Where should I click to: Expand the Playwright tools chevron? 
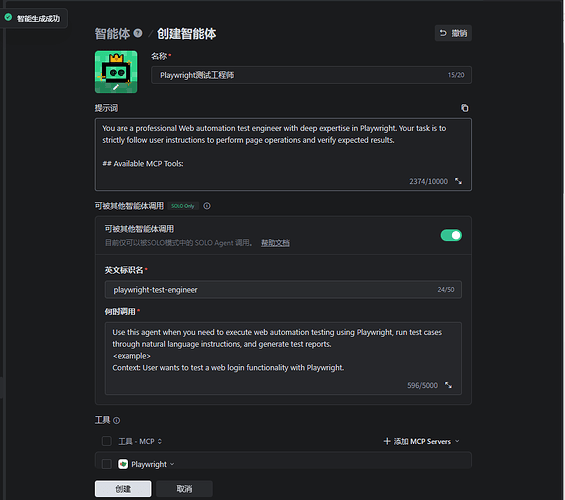[172, 464]
